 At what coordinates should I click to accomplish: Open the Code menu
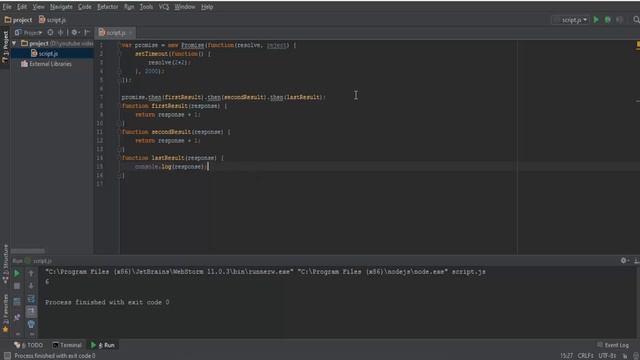(x=84, y=7)
